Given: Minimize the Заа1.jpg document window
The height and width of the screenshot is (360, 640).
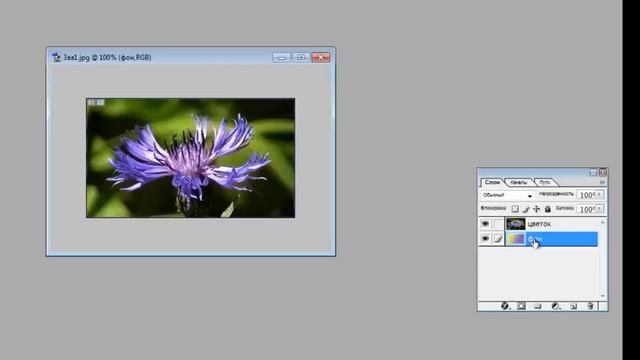Looking at the screenshot, I should pyautogui.click(x=282, y=58).
